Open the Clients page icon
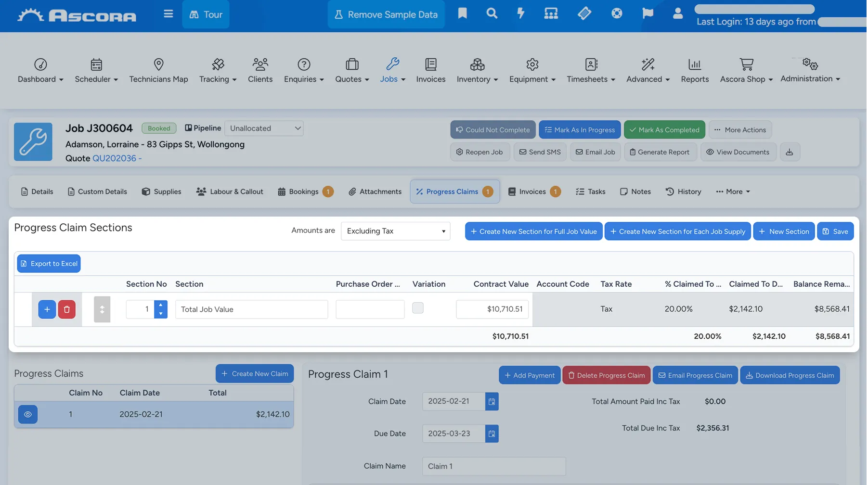Screen dimensions: 868x485 [x=260, y=64]
